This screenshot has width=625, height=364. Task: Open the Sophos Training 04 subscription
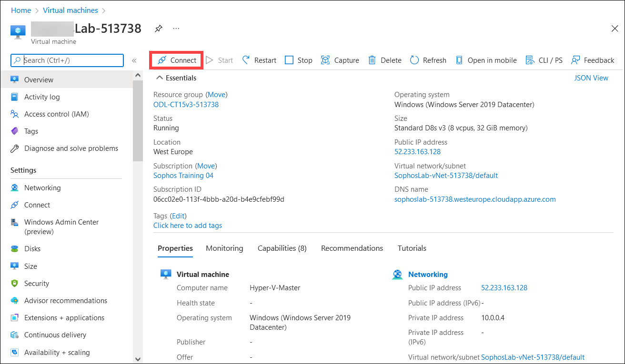click(x=183, y=176)
